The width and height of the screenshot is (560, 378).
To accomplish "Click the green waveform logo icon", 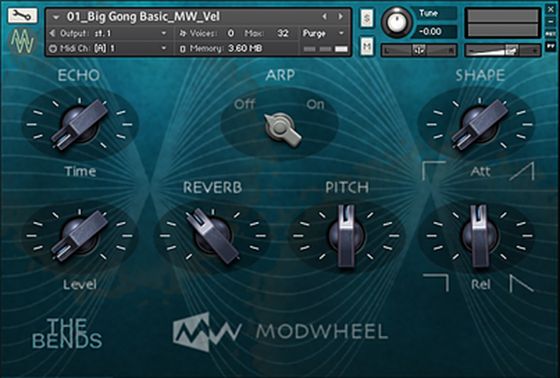I will (22, 41).
